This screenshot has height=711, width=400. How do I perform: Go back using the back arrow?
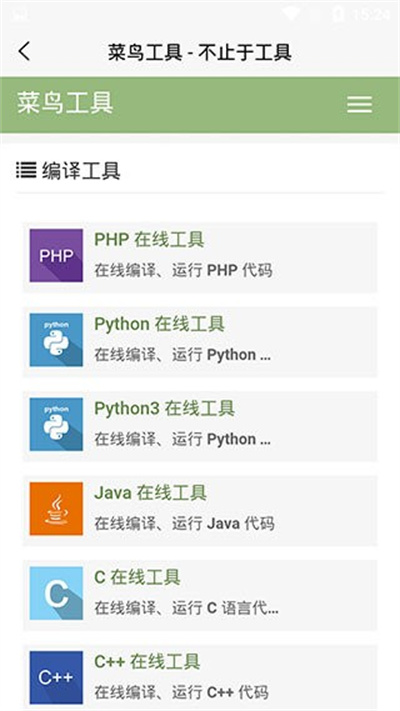click(24, 51)
